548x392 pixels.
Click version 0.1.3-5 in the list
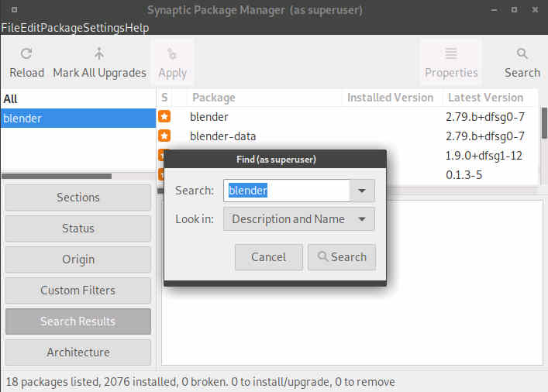point(464,174)
